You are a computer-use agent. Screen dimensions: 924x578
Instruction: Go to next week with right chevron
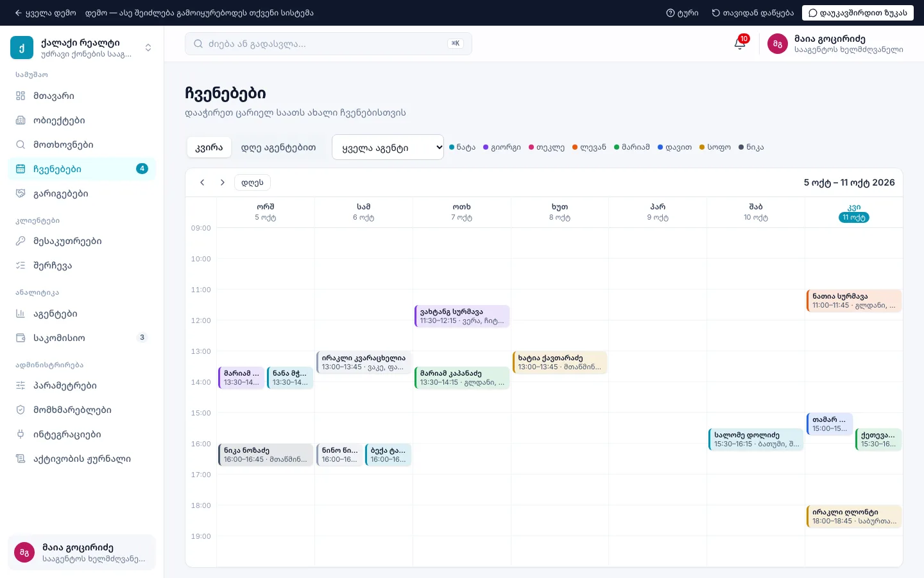pos(223,182)
